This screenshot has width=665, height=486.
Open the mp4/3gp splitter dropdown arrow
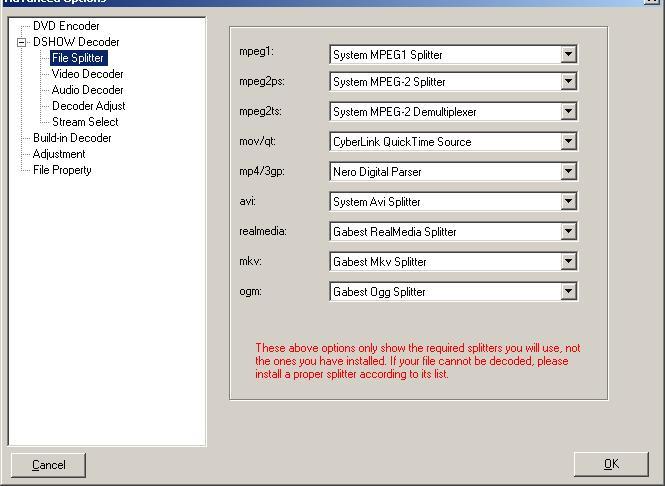pos(568,172)
